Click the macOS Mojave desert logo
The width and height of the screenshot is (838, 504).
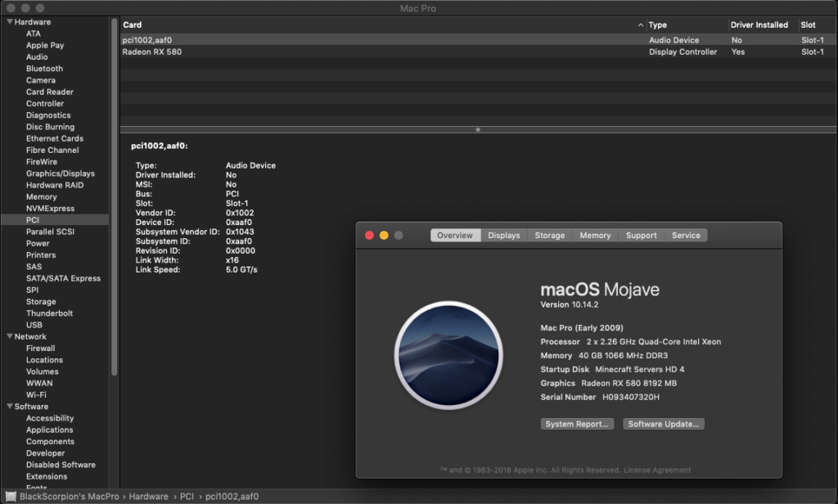[x=448, y=355]
